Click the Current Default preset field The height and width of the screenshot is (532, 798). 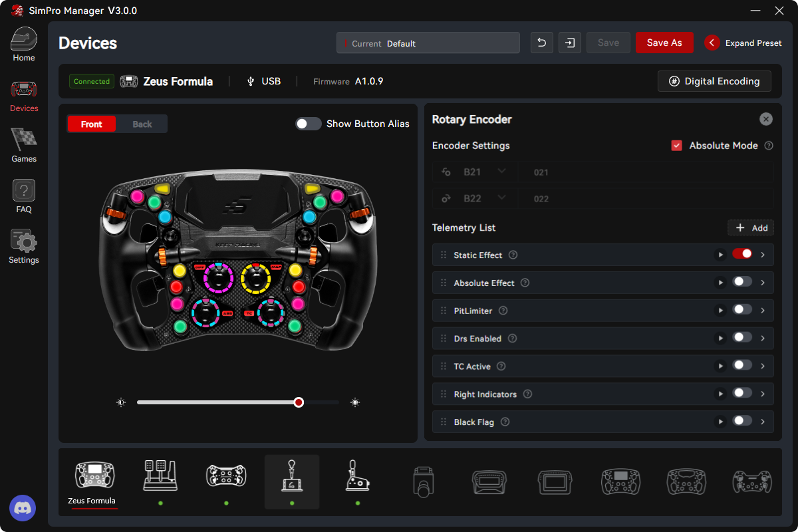click(428, 43)
